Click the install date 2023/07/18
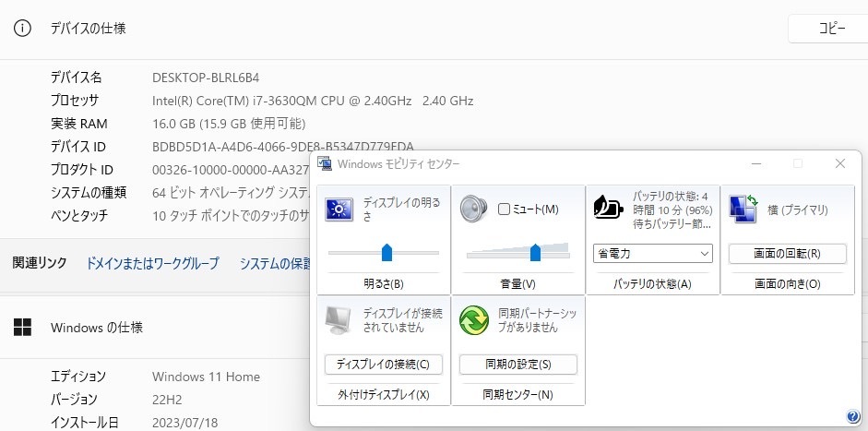 click(184, 423)
